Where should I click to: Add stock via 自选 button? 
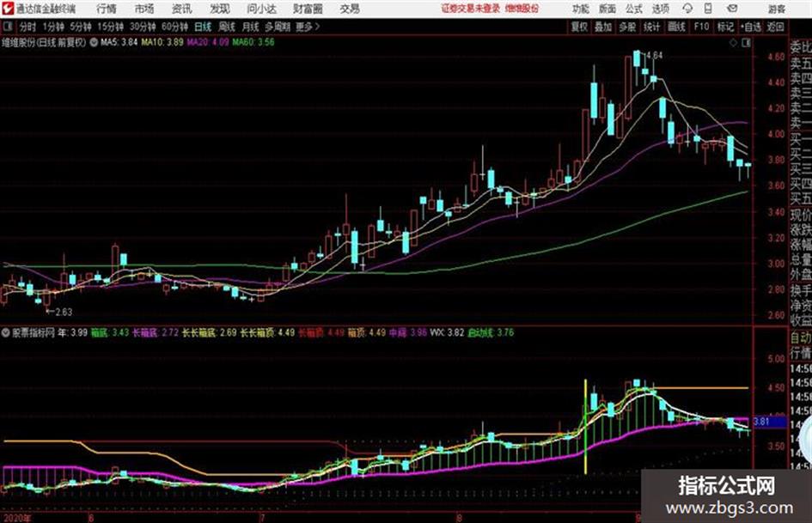point(751,27)
